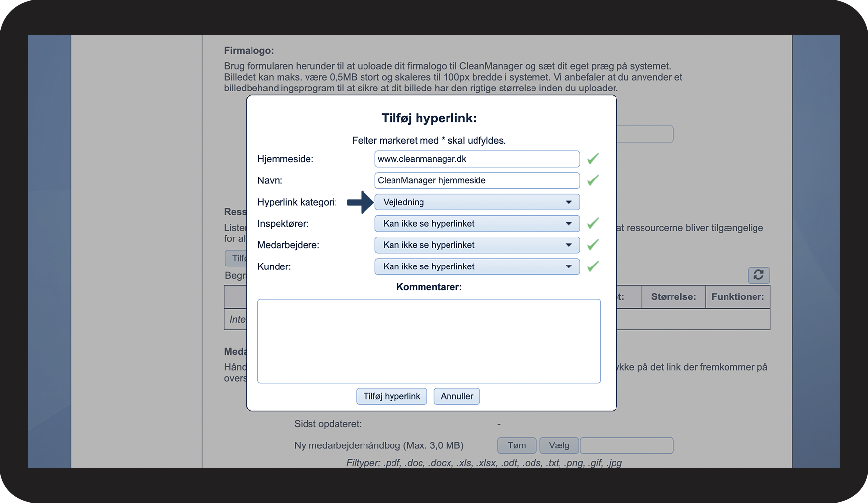The width and height of the screenshot is (868, 503).
Task: Click the Annuller button
Action: pyautogui.click(x=457, y=396)
